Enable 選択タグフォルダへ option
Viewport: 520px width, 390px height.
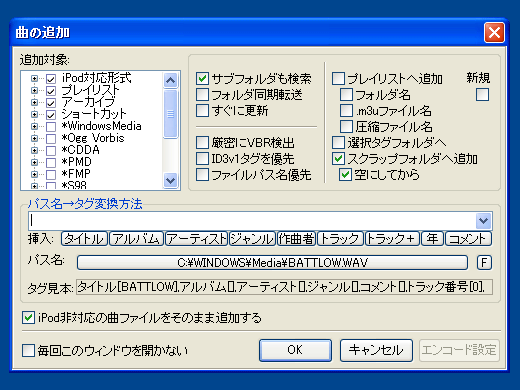[338, 143]
